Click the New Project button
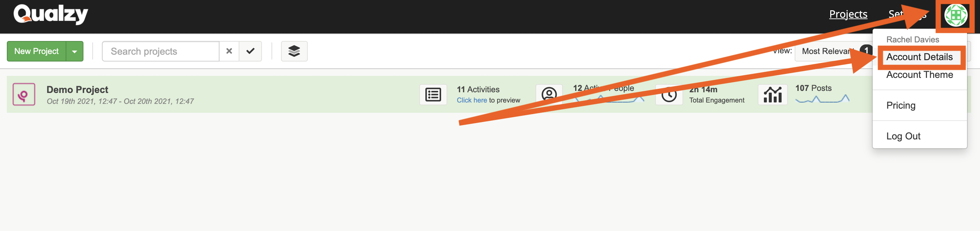 pyautogui.click(x=37, y=51)
